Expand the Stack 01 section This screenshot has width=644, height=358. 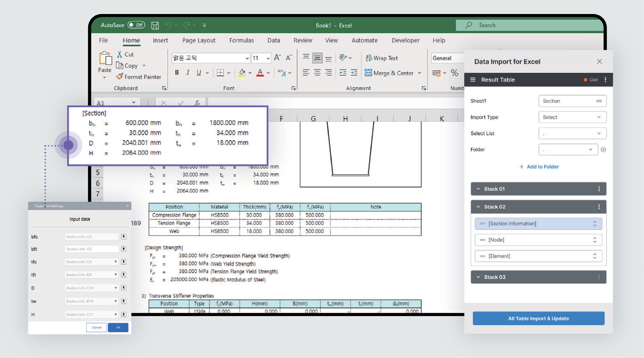478,189
